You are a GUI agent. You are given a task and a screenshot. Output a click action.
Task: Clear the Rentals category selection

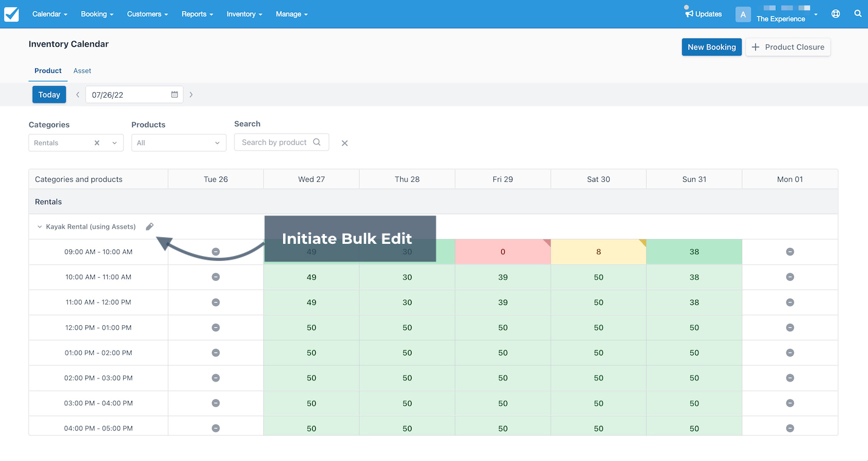[97, 143]
